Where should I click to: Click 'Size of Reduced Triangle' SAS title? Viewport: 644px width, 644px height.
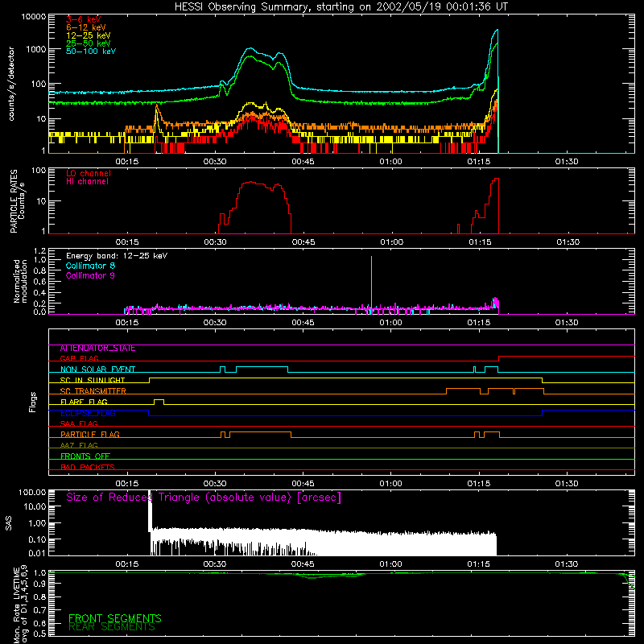[204, 497]
